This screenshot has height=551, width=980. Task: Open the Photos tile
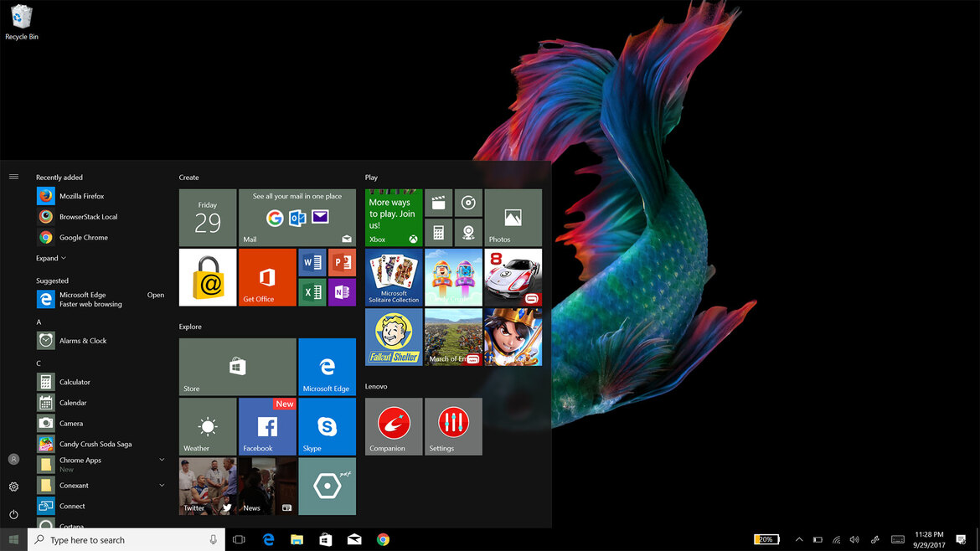click(x=513, y=218)
